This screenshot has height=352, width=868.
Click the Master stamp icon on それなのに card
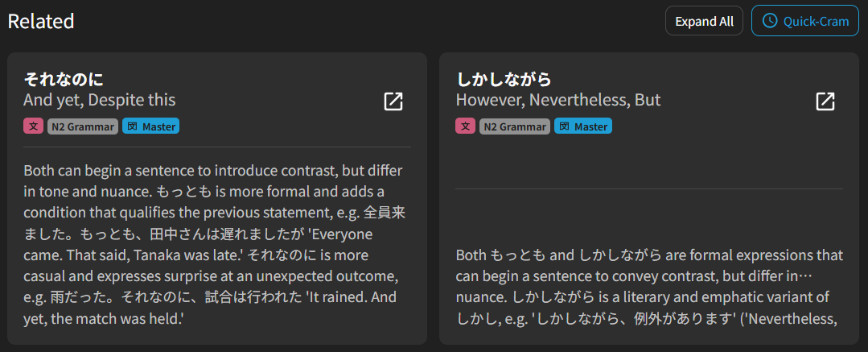(132, 126)
